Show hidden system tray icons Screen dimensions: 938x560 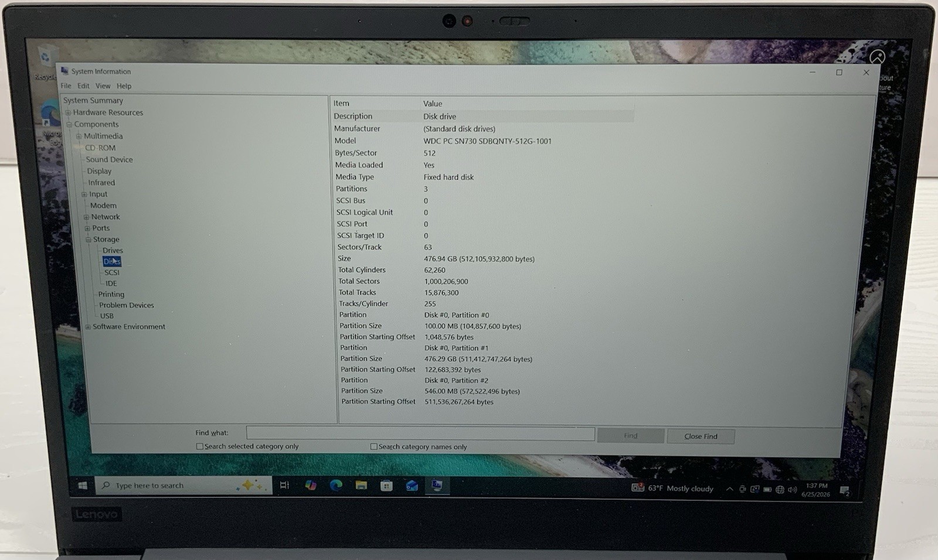coord(729,489)
